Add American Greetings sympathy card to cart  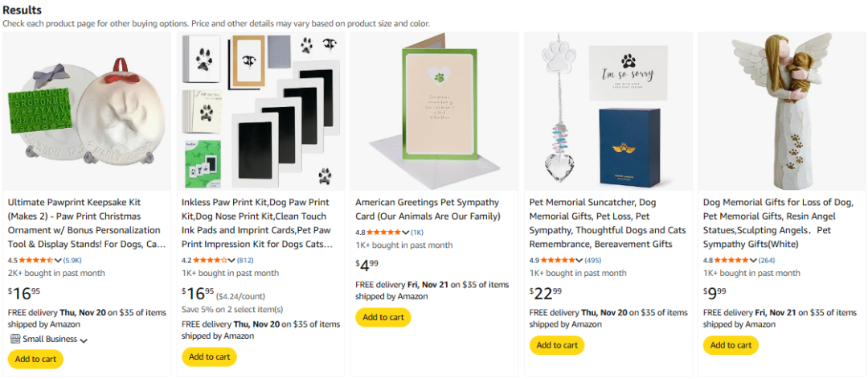(x=383, y=317)
